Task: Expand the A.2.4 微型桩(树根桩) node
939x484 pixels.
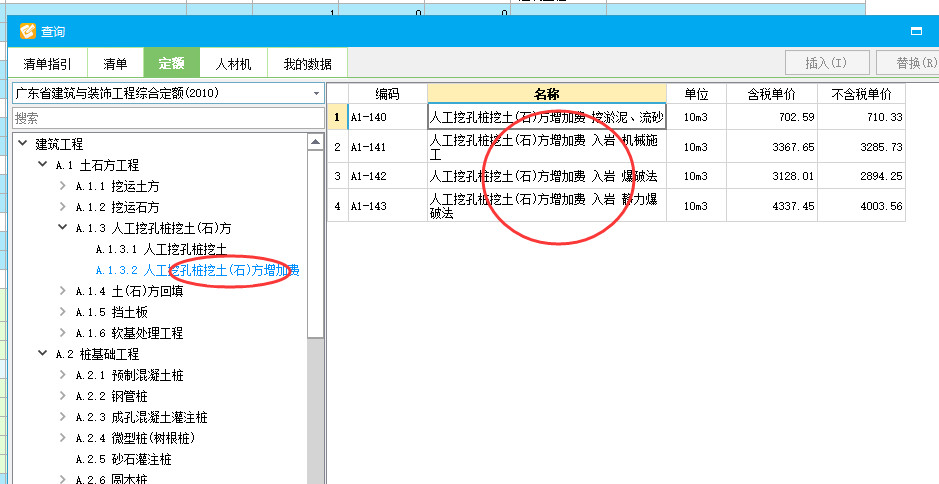Action: [x=62, y=438]
